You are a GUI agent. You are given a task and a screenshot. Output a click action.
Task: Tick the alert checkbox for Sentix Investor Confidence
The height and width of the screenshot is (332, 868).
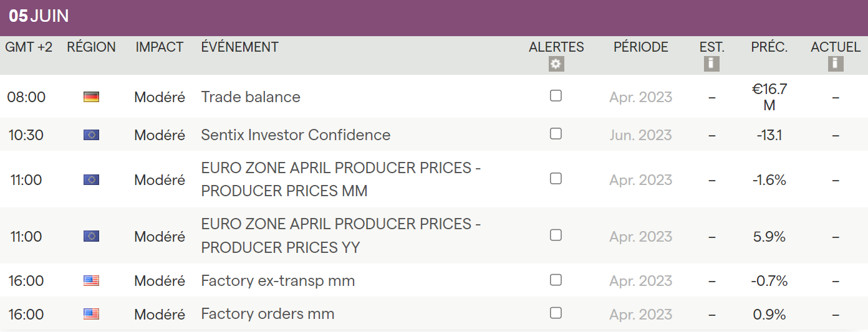pos(556,134)
